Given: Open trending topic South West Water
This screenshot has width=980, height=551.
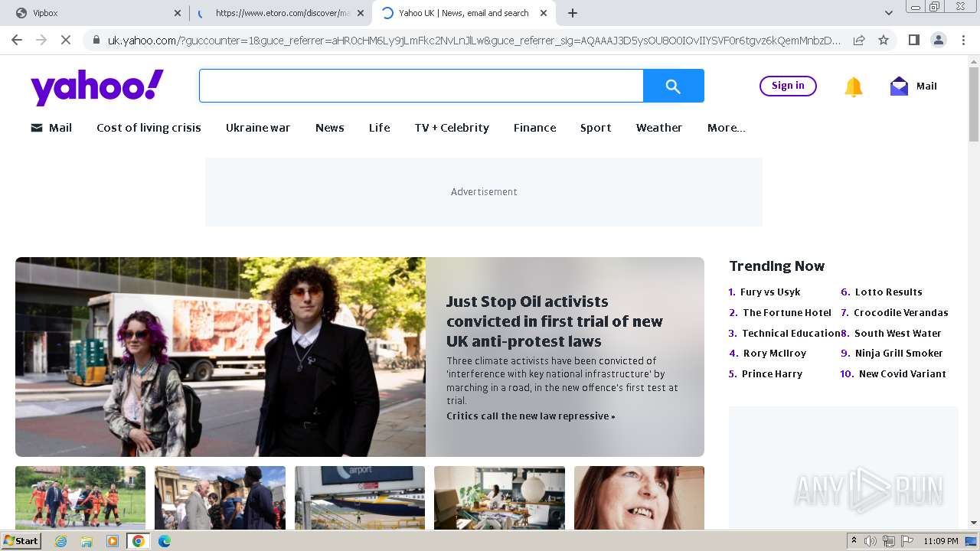Looking at the screenshot, I should point(898,334).
